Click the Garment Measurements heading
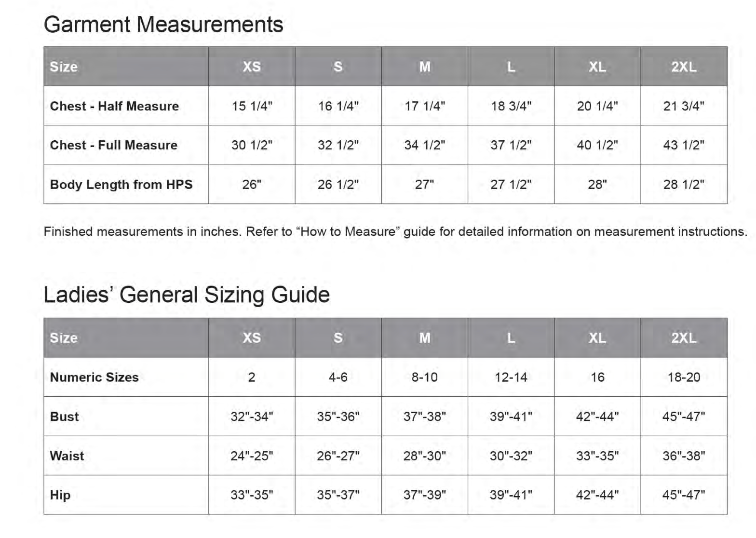 click(163, 25)
